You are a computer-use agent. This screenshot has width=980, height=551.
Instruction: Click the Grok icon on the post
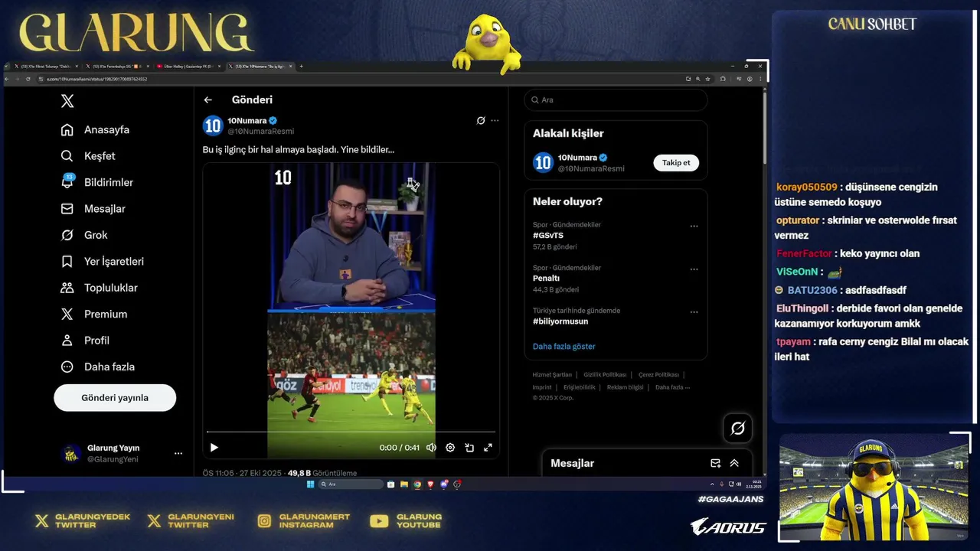(481, 121)
